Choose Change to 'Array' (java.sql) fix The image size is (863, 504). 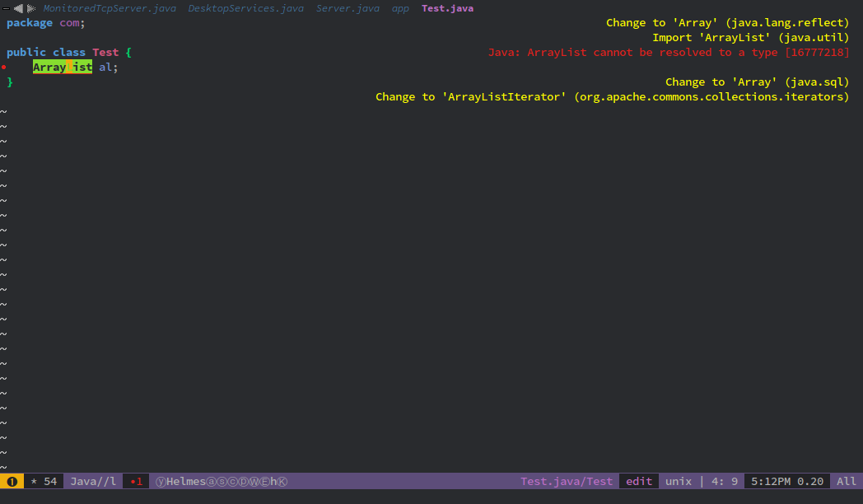(x=758, y=82)
